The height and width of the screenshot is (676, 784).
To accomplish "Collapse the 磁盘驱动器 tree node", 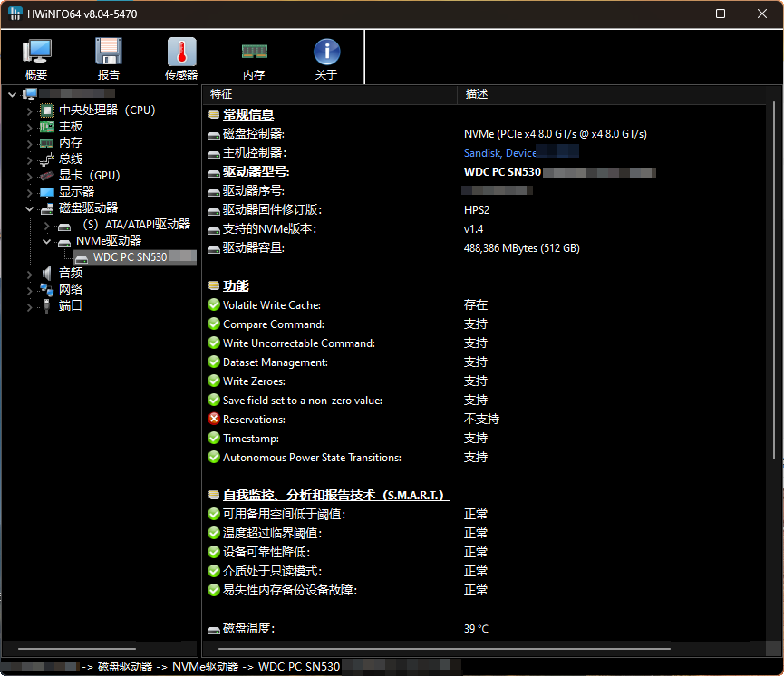I will [30, 209].
